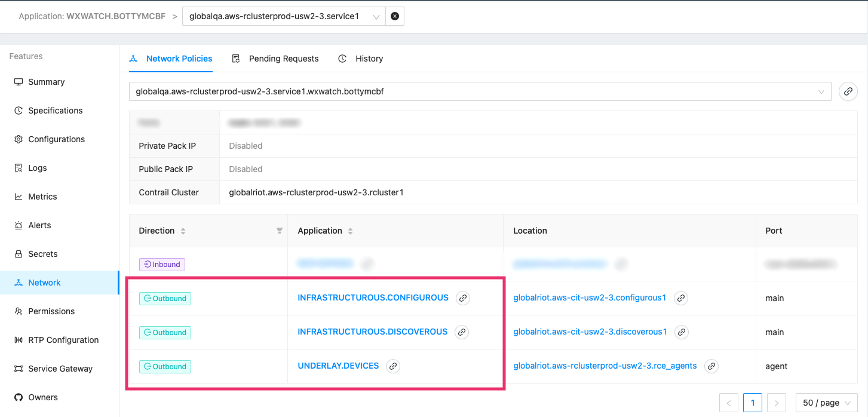Go to Metrics in the sidebar
The width and height of the screenshot is (868, 417).
(x=42, y=197)
